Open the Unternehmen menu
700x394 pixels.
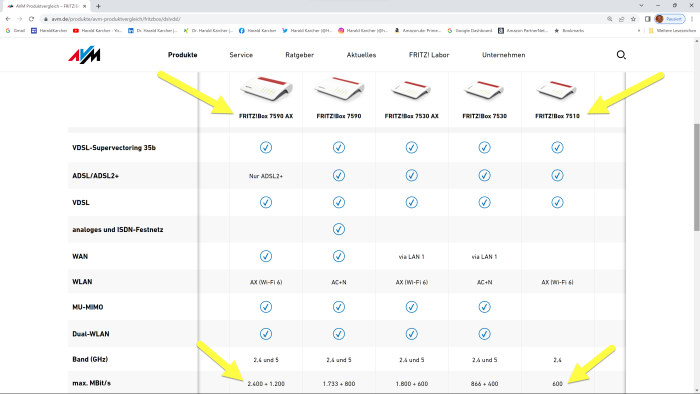pos(504,55)
